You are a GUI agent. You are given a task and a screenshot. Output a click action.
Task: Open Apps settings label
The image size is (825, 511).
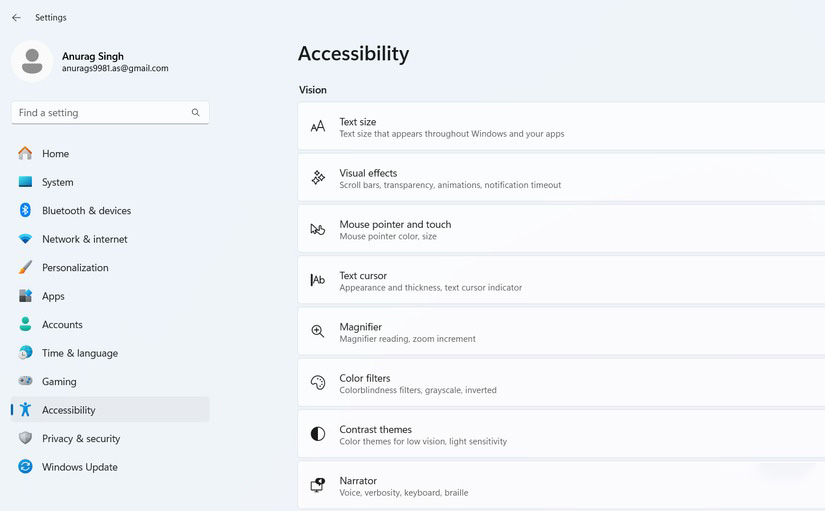53,296
